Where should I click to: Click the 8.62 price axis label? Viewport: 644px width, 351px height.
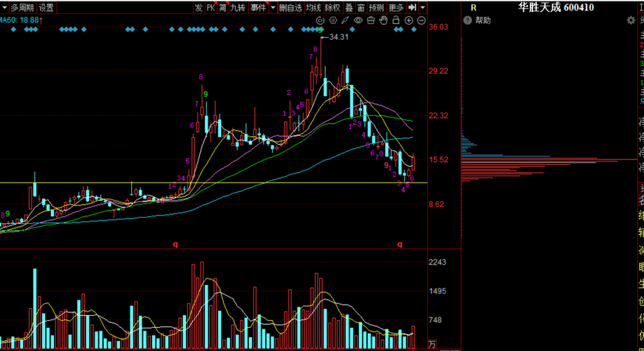click(x=436, y=204)
